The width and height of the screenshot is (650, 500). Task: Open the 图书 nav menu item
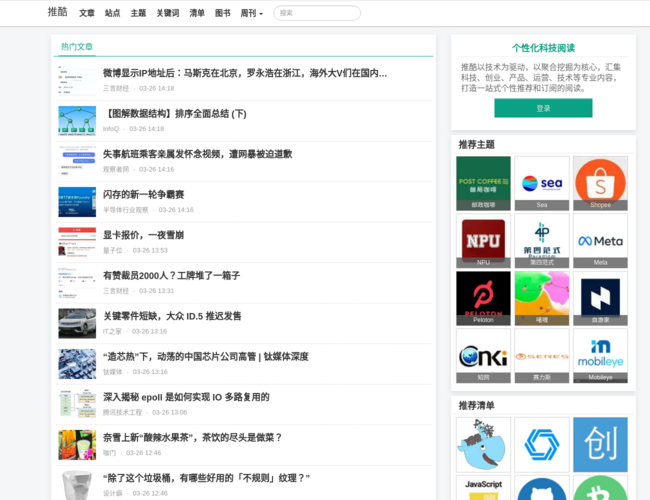[223, 13]
